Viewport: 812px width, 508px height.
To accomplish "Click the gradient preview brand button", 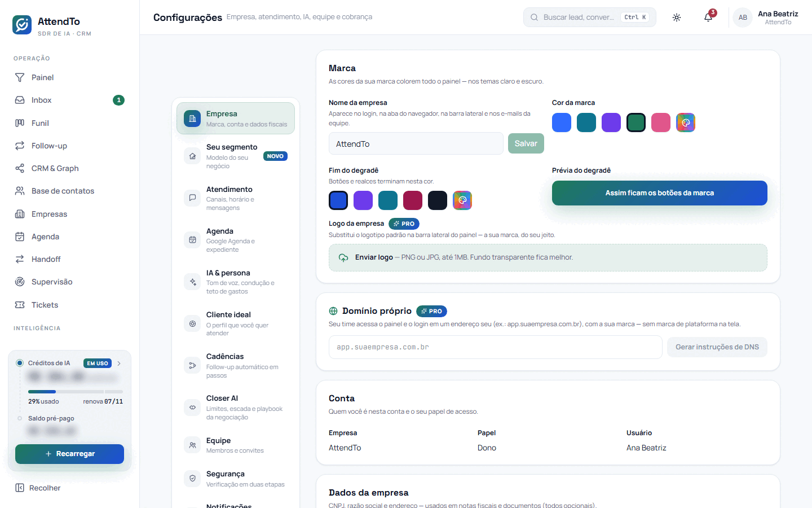I will coord(660,193).
